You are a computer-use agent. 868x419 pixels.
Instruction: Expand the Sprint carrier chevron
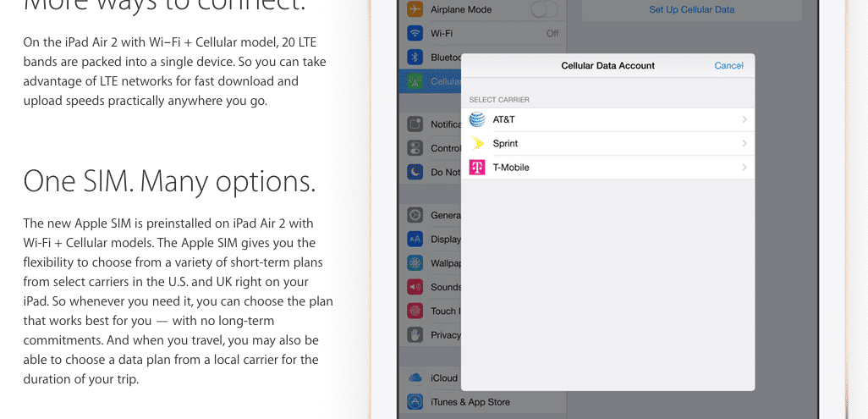pyautogui.click(x=744, y=144)
